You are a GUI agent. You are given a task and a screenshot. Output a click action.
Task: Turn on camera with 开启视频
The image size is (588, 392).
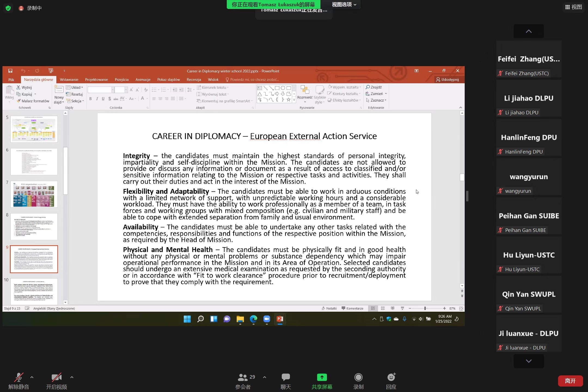pos(56,377)
